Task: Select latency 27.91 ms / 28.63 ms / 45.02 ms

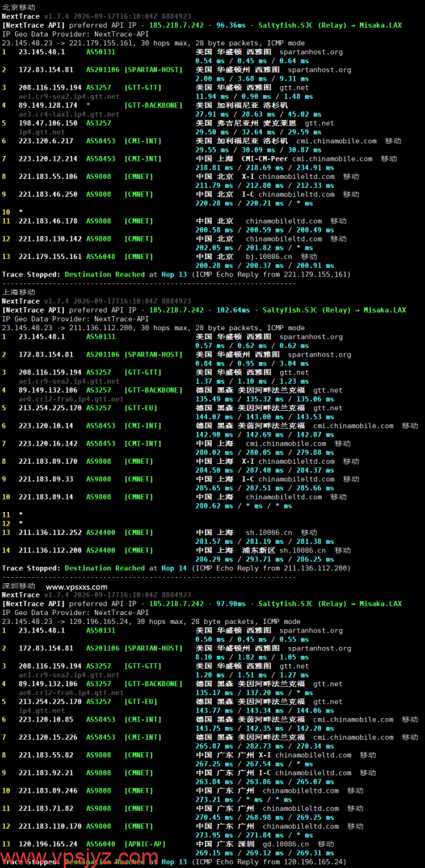Action: [x=258, y=114]
